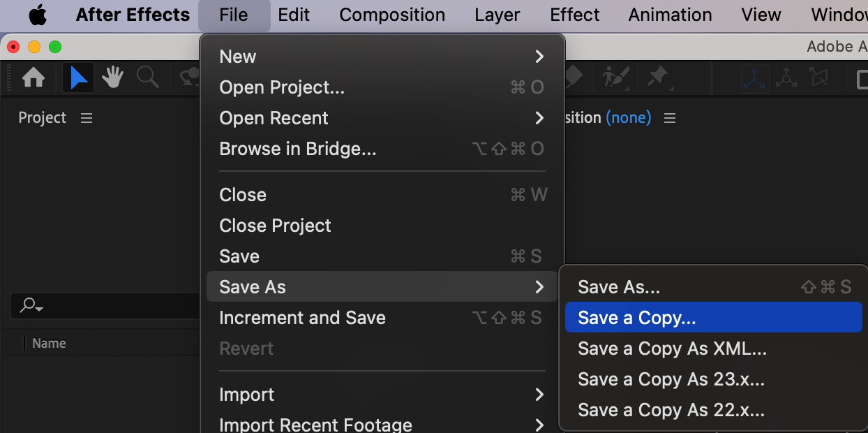Select the Puppet Pin tool
This screenshot has height=433, width=868.
658,78
